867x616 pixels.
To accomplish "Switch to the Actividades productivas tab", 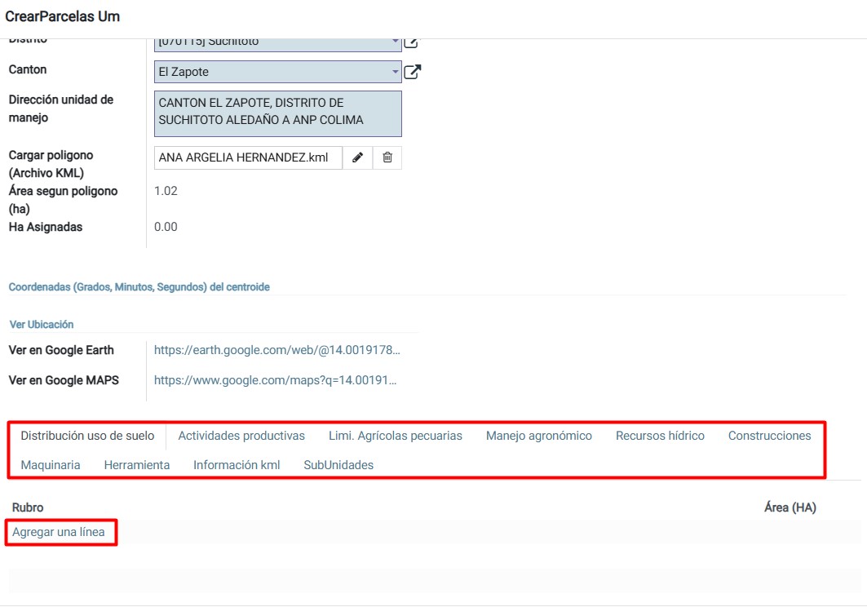I will [241, 436].
